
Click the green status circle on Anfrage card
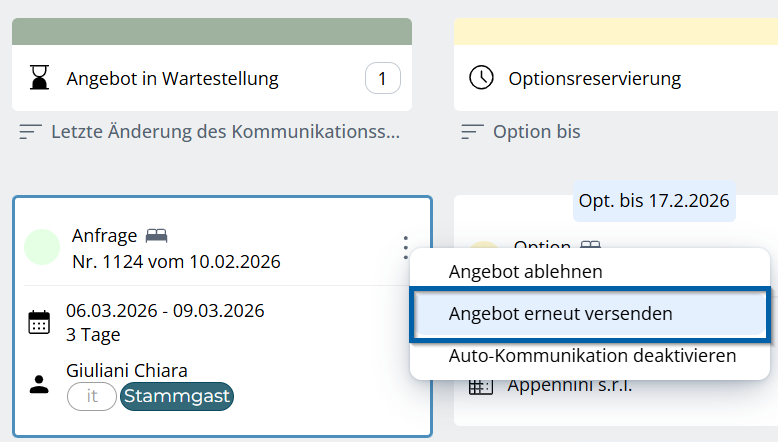[x=42, y=247]
